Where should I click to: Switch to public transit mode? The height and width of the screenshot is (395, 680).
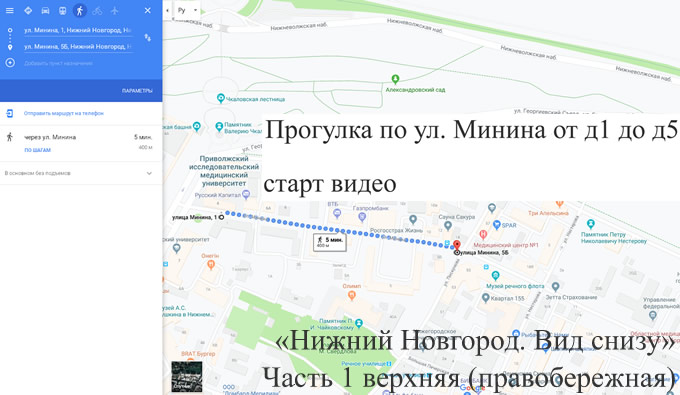coord(62,10)
